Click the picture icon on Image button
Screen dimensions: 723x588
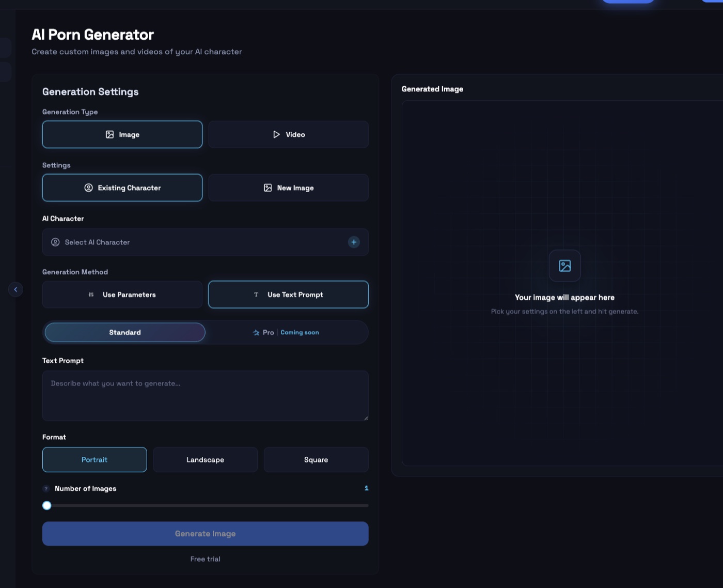coord(109,134)
